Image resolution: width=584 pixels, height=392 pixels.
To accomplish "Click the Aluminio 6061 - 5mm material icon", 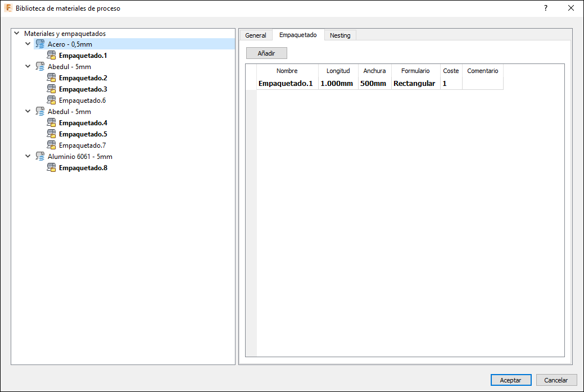I will [40, 156].
